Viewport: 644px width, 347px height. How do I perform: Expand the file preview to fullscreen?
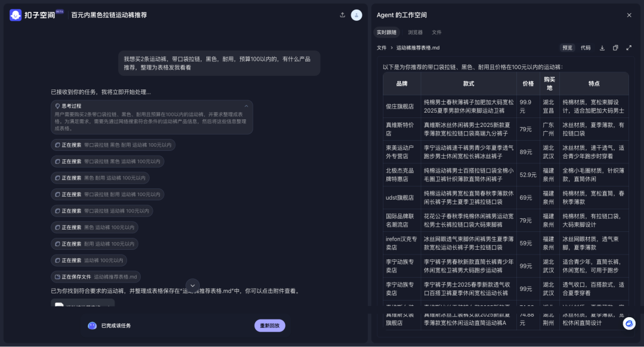[x=630, y=48]
